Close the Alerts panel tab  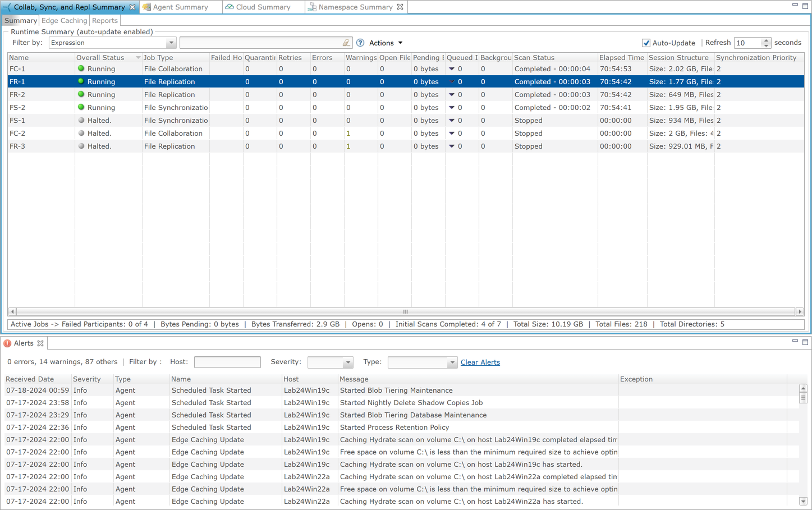(x=40, y=343)
